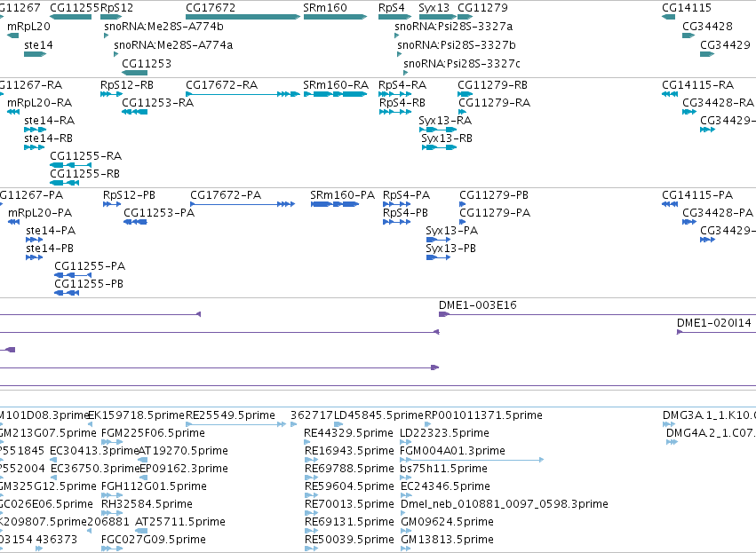Select the CG17672 gene glyph
Image resolution: width=756 pixels, height=553 pixels.
(243, 17)
